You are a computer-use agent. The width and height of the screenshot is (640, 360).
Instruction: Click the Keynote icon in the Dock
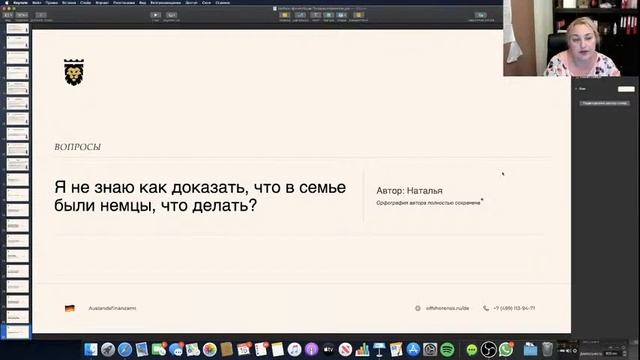click(x=379, y=350)
